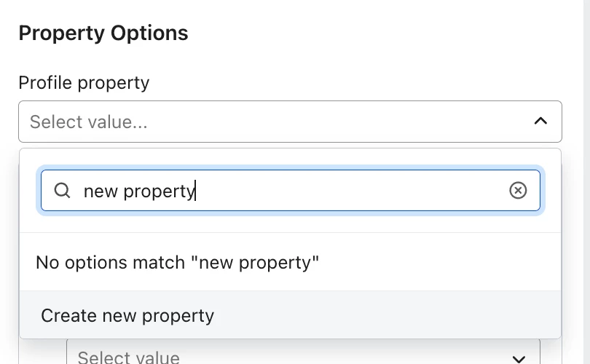Click the magnifying glass search icon

click(63, 191)
